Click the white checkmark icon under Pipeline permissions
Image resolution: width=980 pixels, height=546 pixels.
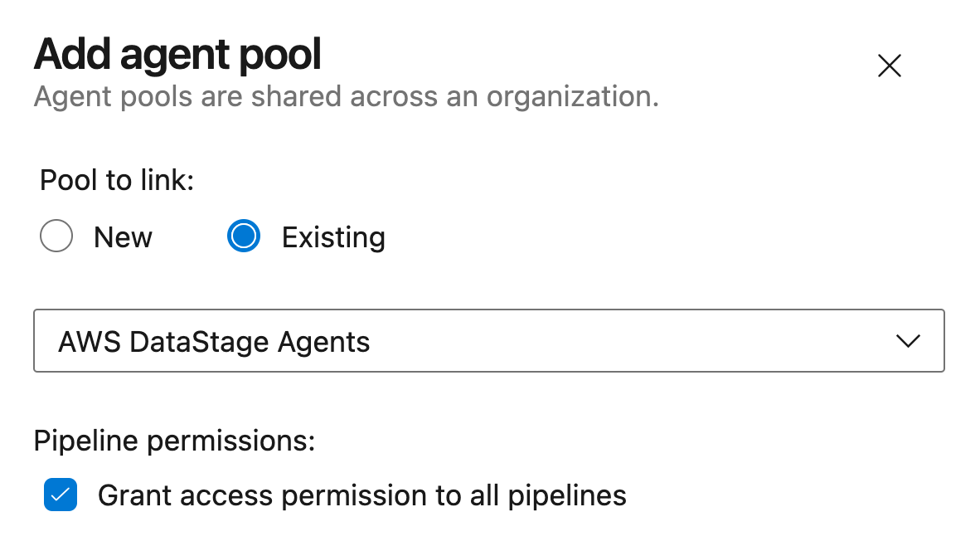61,495
